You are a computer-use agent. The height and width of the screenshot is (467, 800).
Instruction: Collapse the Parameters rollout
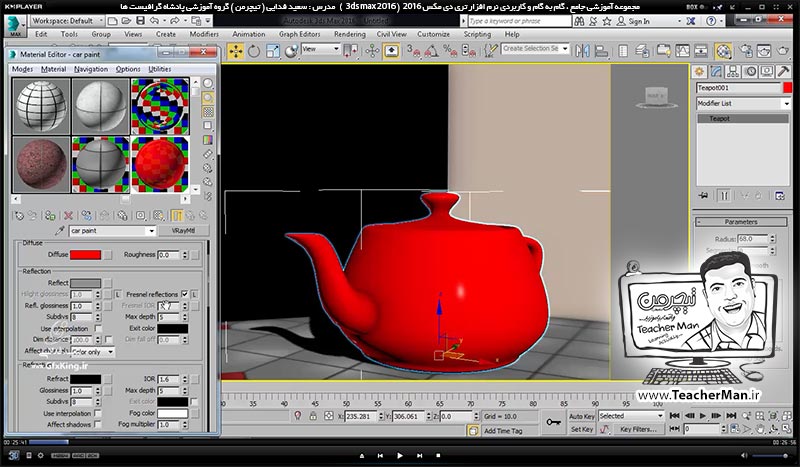[741, 222]
